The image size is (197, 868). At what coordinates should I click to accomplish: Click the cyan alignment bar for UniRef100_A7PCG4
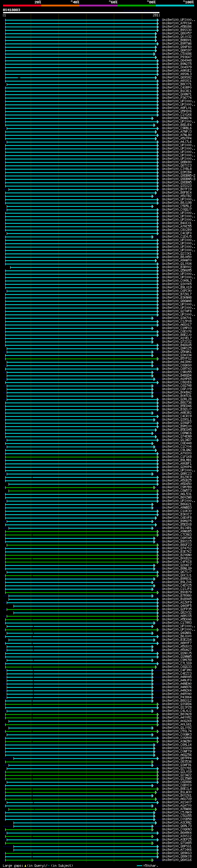82,23
